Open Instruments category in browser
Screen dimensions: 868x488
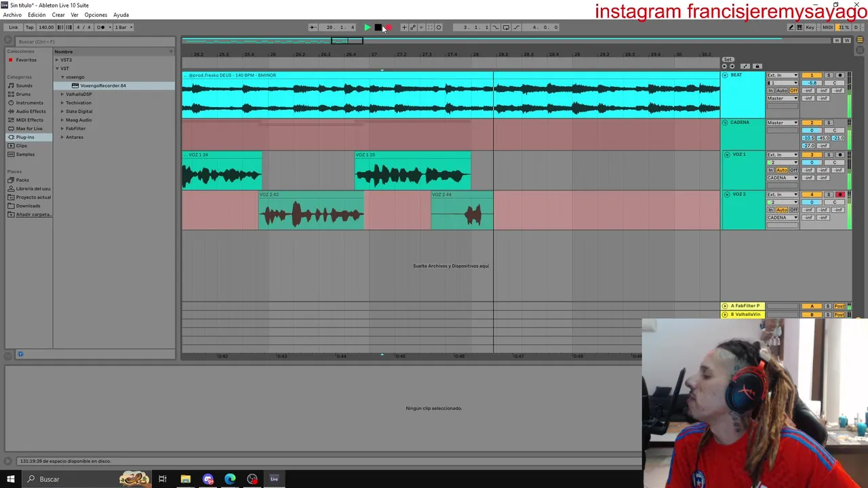tap(29, 103)
